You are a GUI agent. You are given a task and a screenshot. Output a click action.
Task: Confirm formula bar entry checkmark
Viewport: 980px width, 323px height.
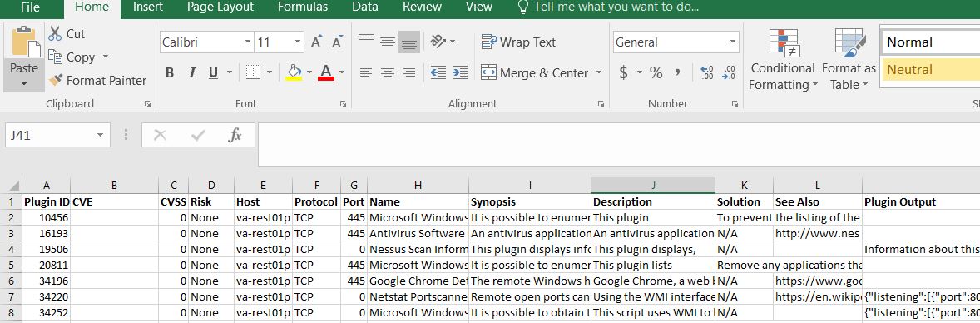point(199,135)
